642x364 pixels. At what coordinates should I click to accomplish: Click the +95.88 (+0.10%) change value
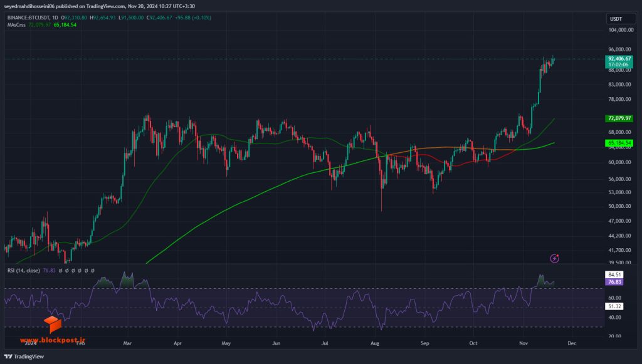click(x=193, y=18)
